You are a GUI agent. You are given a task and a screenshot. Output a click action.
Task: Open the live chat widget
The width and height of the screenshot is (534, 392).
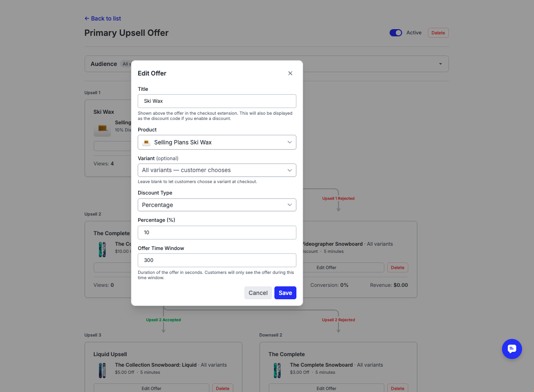(x=512, y=349)
